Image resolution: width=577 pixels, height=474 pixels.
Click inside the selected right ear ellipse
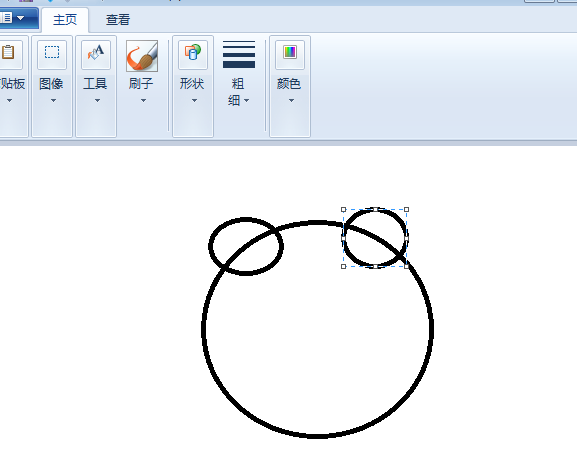tap(375, 238)
